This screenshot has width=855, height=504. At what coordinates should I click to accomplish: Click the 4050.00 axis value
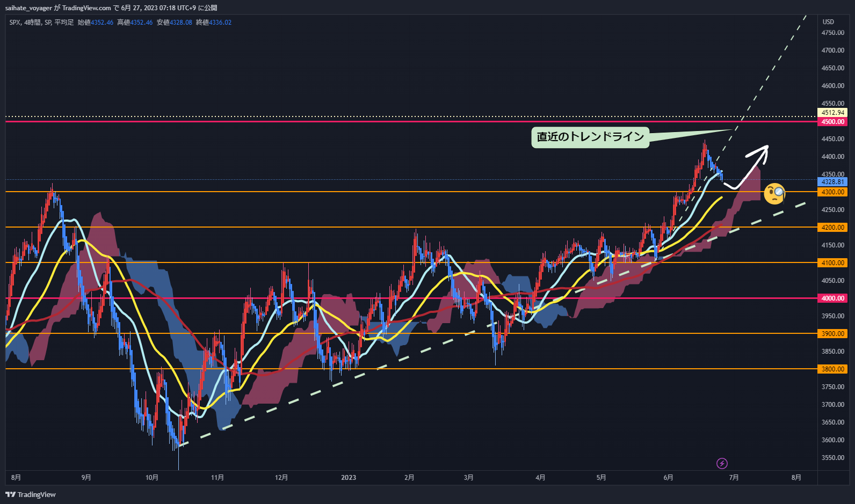tap(833, 281)
